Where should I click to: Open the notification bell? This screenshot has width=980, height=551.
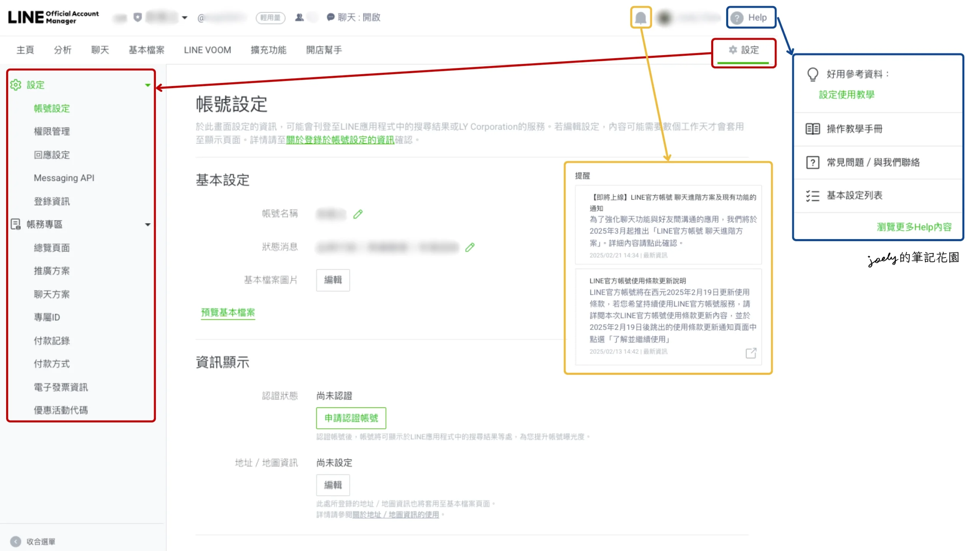(x=640, y=17)
